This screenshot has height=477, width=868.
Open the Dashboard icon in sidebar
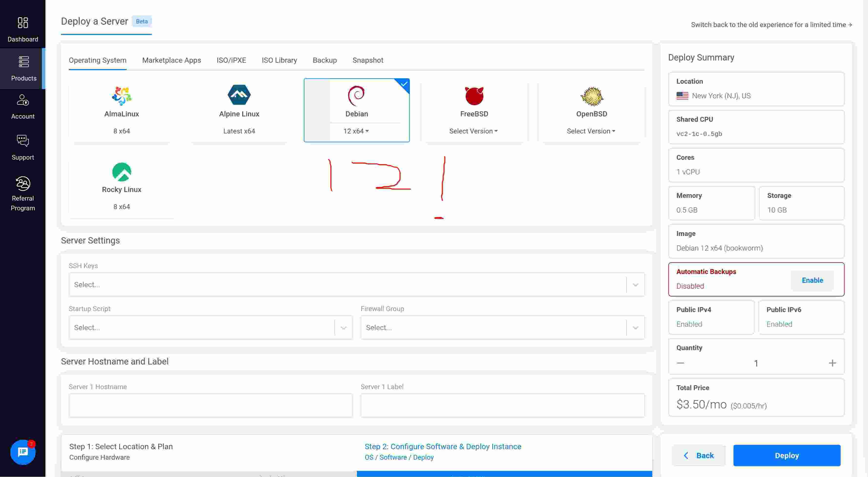(23, 23)
